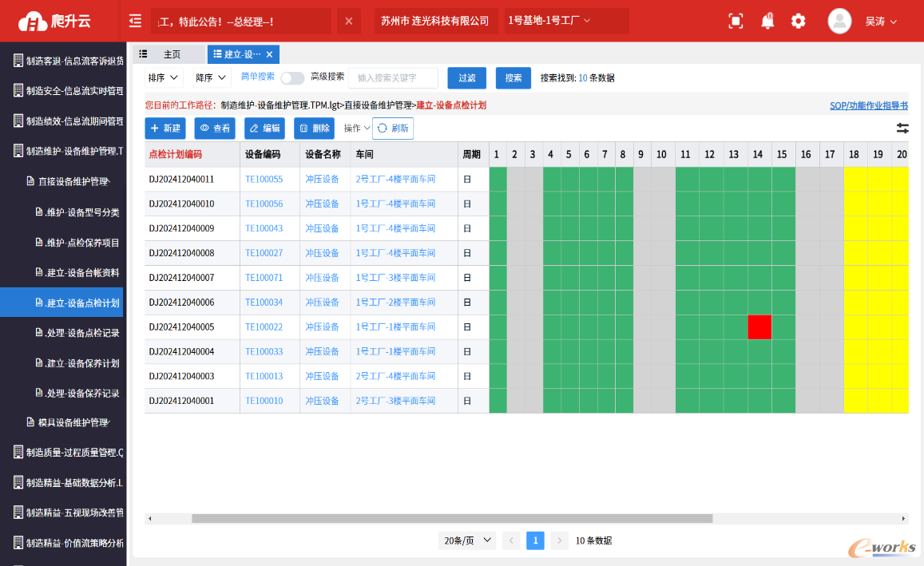Close the announcement banner with X
Screen dimensions: 924x566
tap(348, 22)
